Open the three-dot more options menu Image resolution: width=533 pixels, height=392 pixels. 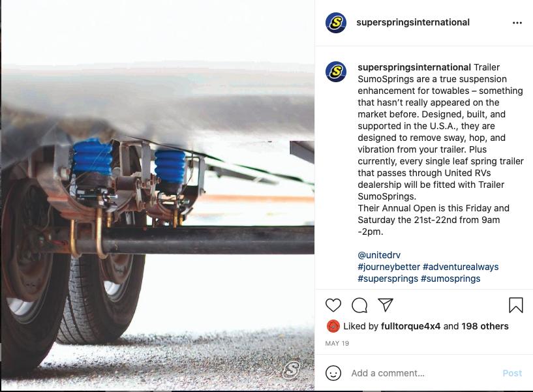[517, 23]
